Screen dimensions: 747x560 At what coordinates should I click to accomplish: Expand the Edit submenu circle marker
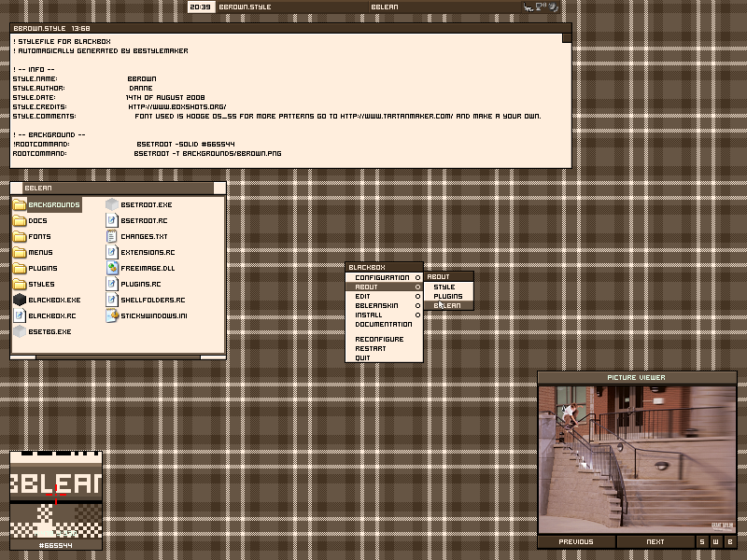(x=417, y=296)
